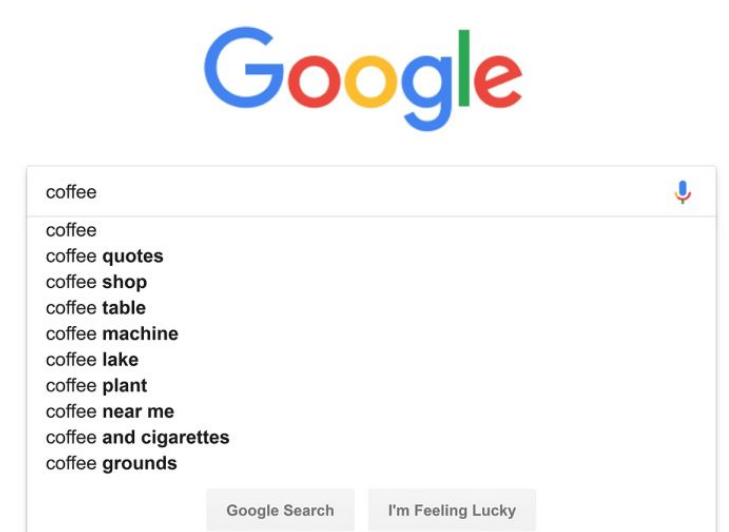Click the I'm Feeling Lucky button

tap(452, 510)
